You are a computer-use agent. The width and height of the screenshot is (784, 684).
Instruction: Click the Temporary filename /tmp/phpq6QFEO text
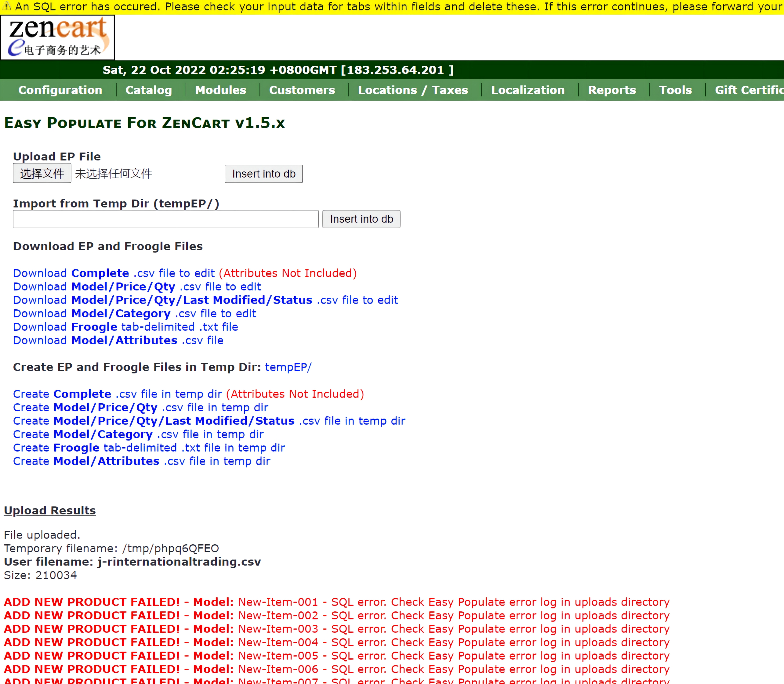point(111,549)
